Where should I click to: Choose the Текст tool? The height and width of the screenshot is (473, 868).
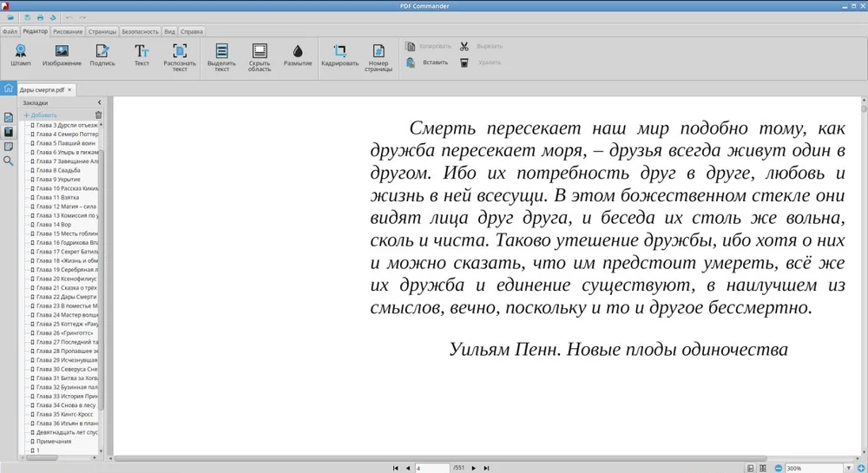141,56
